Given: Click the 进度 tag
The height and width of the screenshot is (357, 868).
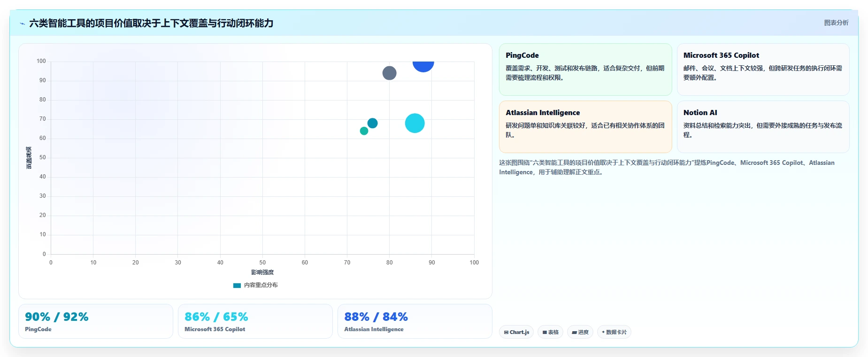Looking at the screenshot, I should point(580,332).
